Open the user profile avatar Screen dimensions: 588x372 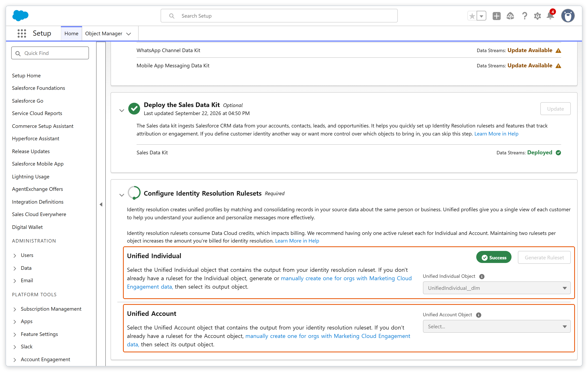(x=568, y=16)
